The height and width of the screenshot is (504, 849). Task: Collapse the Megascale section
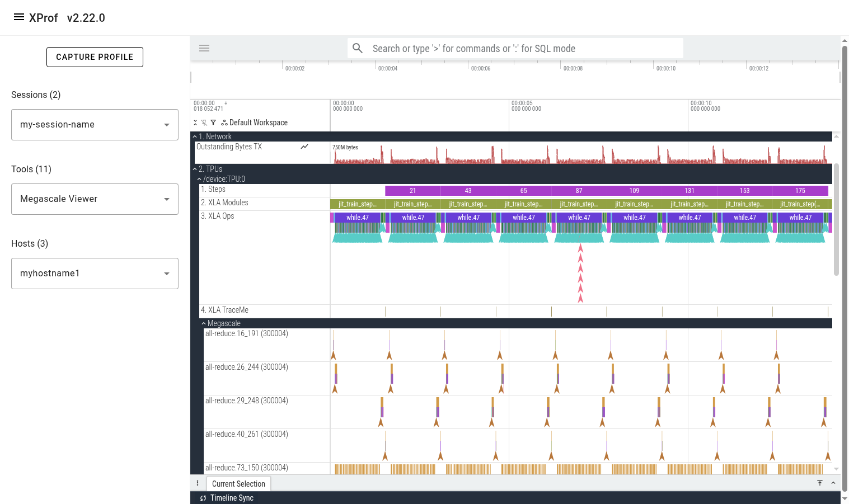coord(203,323)
